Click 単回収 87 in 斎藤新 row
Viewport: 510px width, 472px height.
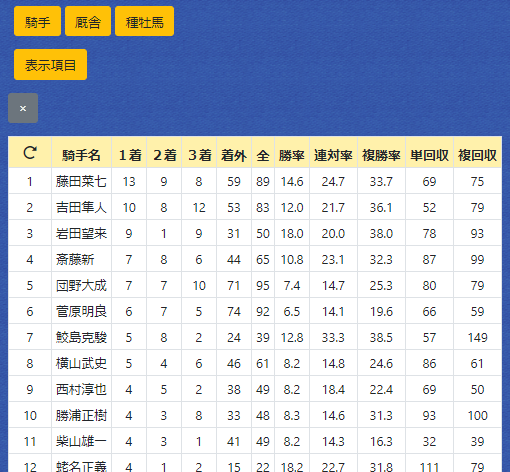click(429, 260)
